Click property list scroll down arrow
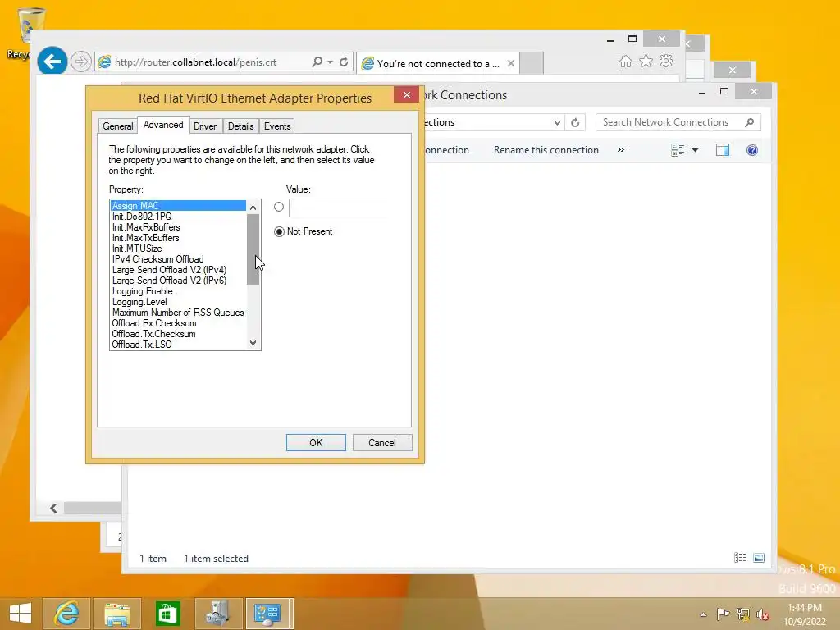Image resolution: width=840 pixels, height=630 pixels. (x=253, y=343)
